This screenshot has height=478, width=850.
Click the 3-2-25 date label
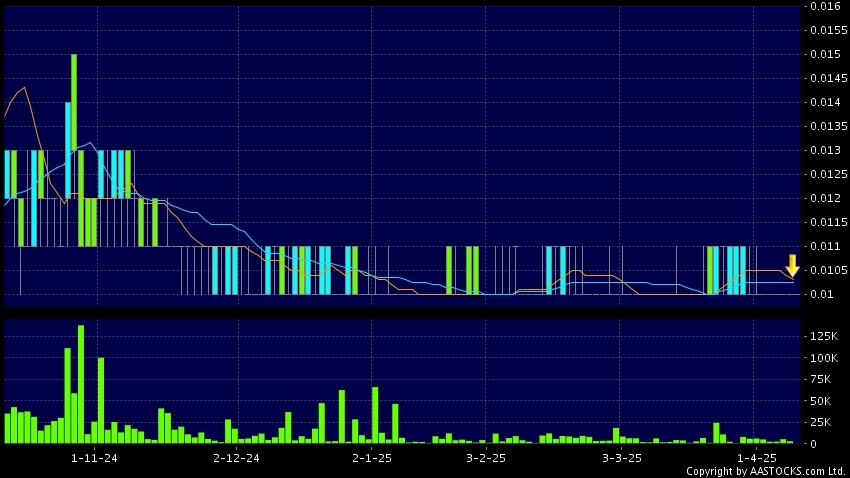click(486, 458)
